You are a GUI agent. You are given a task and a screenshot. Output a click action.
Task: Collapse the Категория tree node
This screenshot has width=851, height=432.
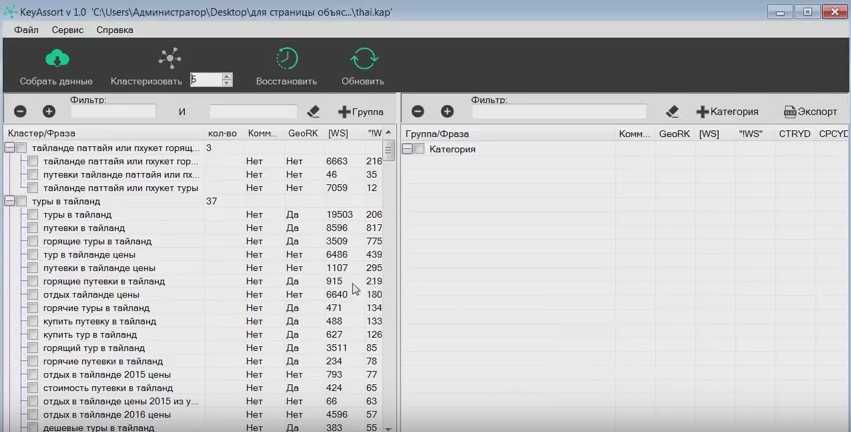(x=407, y=149)
